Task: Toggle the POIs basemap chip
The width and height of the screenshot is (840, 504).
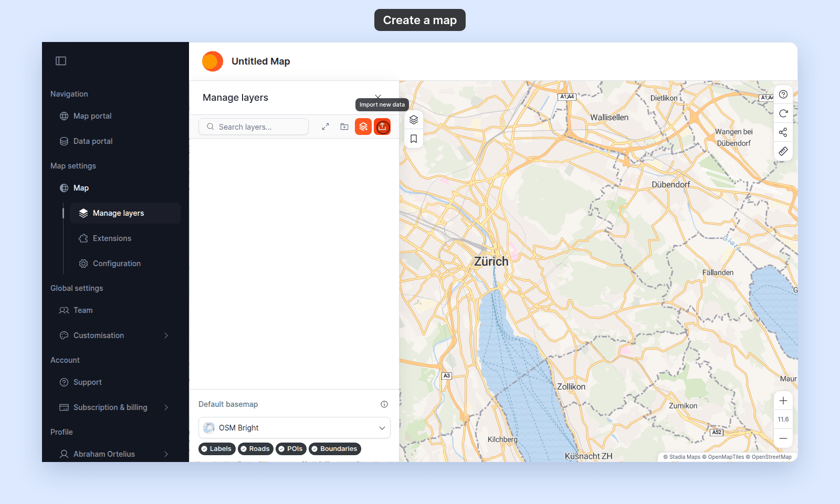Action: [x=291, y=449]
